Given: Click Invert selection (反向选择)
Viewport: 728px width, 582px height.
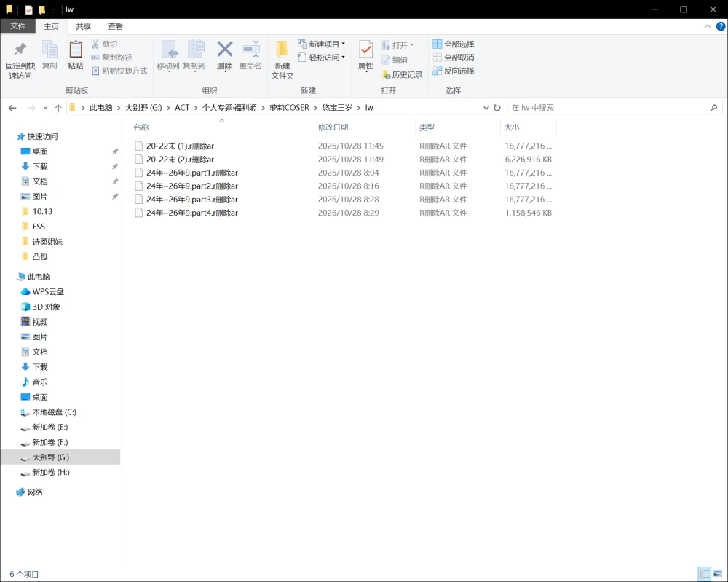Looking at the screenshot, I should tap(454, 71).
